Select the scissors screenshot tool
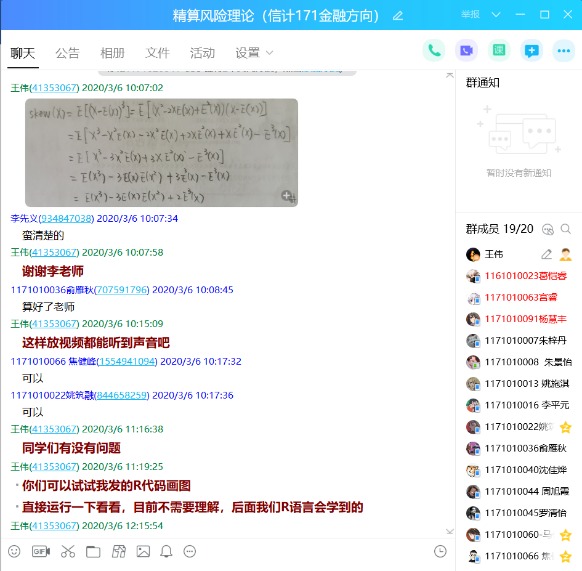Image resolution: width=582 pixels, height=571 pixels. pos(68,551)
